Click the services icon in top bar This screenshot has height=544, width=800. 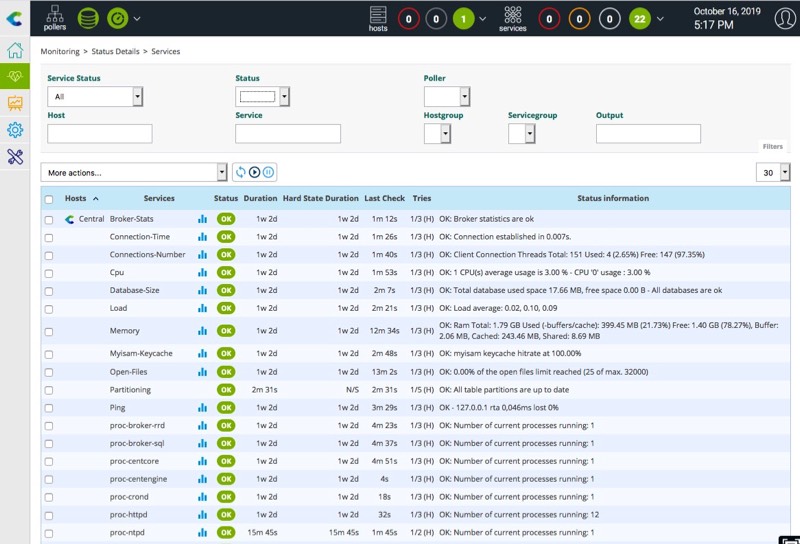(x=512, y=17)
